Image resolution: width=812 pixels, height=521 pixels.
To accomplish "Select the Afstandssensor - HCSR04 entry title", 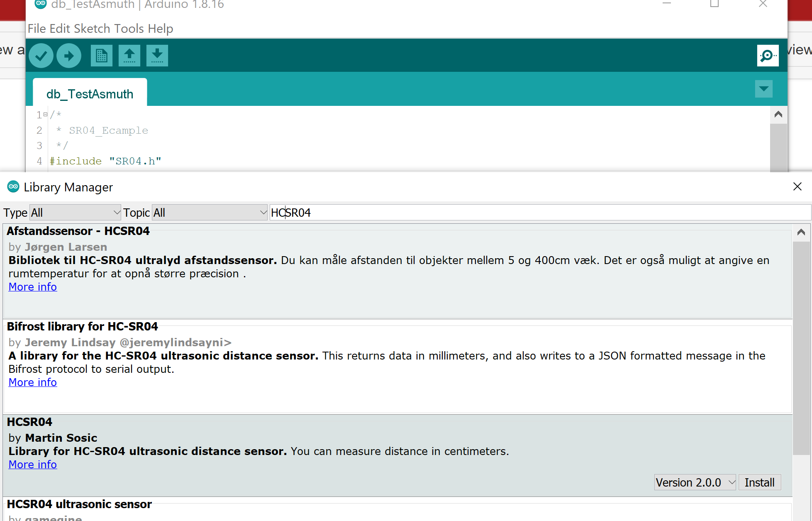I will pyautogui.click(x=78, y=231).
